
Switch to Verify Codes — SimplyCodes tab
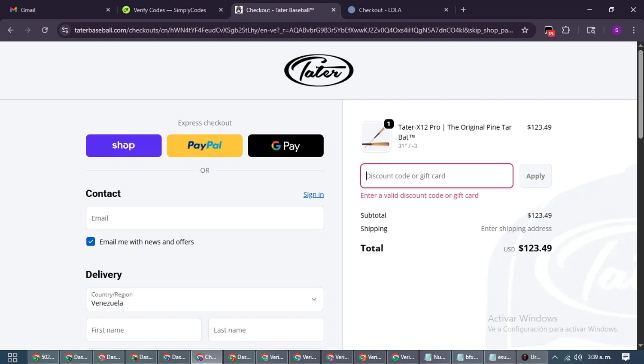pyautogui.click(x=170, y=10)
